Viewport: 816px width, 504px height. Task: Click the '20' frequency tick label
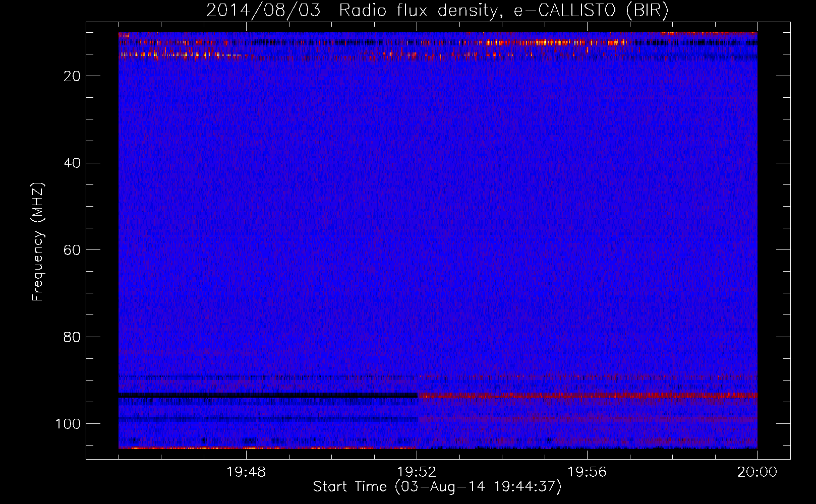pyautogui.click(x=73, y=76)
